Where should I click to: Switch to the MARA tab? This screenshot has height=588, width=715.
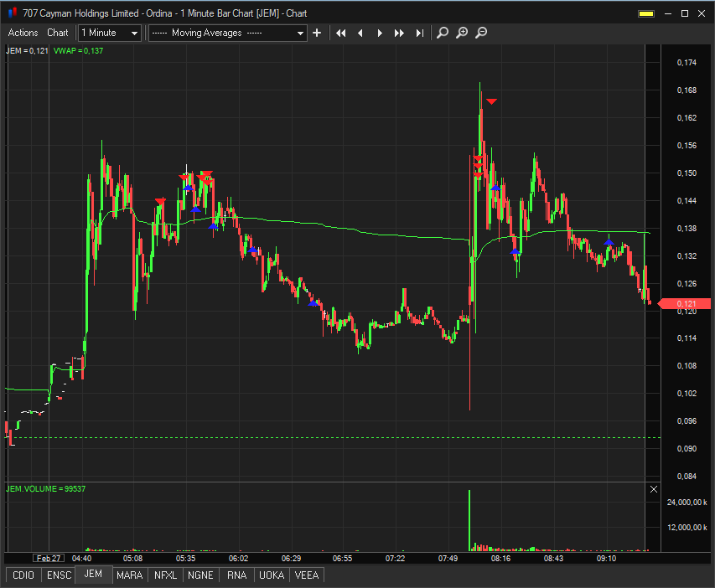point(129,575)
